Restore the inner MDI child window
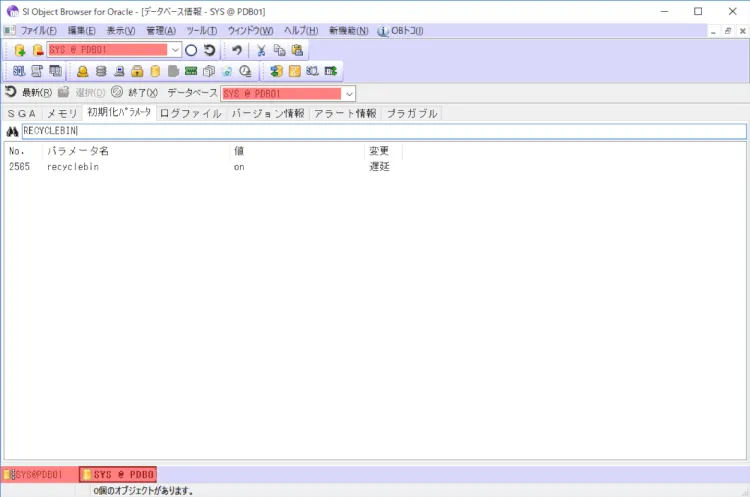The width and height of the screenshot is (750, 497). 728,32
